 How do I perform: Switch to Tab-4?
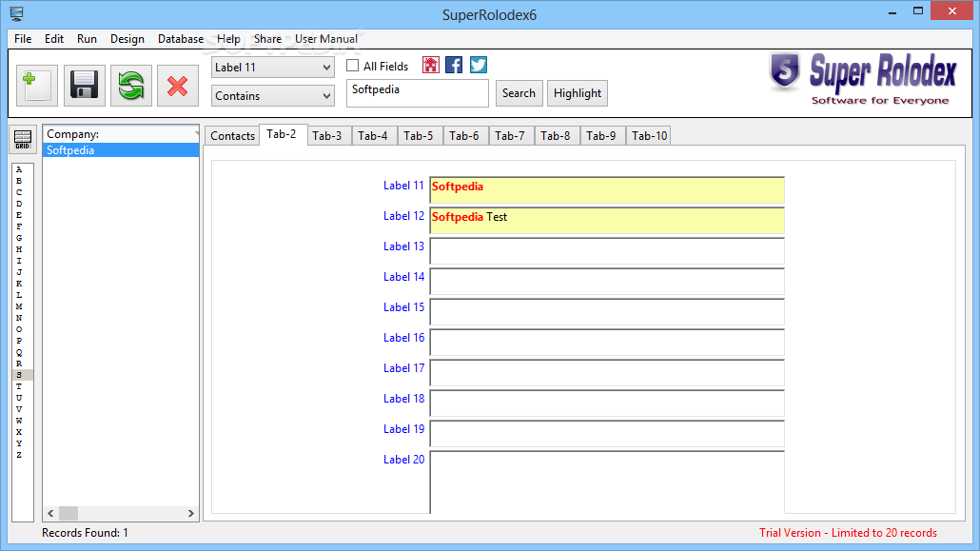[x=373, y=136]
